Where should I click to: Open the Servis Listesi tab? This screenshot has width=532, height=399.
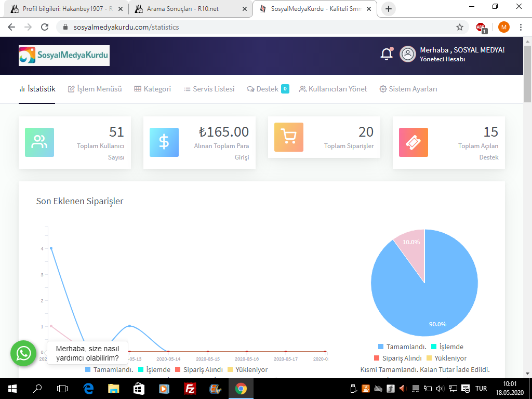(x=209, y=89)
